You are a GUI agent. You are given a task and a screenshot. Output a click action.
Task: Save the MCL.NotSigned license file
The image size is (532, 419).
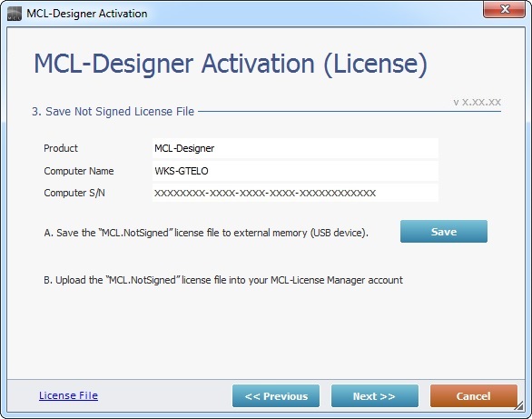[x=443, y=232]
